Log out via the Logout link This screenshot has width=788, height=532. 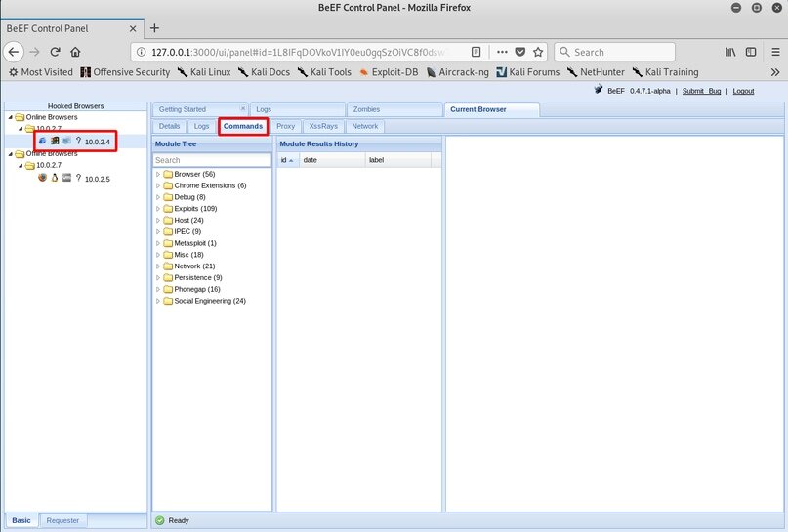pyautogui.click(x=743, y=91)
